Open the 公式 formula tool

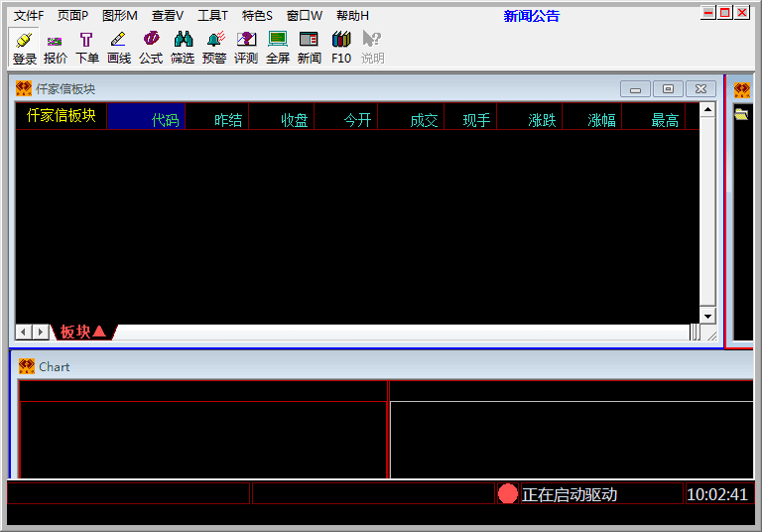point(151,47)
